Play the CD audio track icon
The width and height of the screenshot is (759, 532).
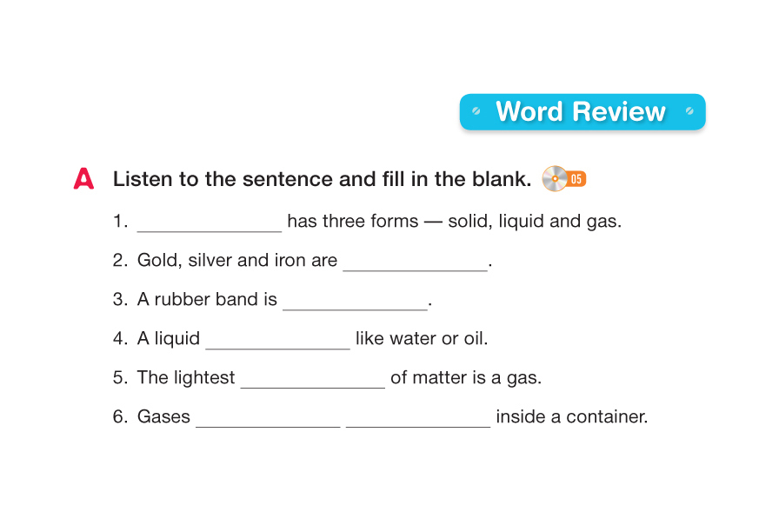554,179
